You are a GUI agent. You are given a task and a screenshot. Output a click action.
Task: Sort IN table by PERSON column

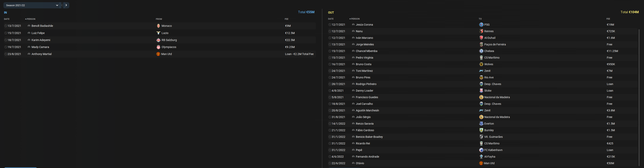pyautogui.click(x=31, y=19)
